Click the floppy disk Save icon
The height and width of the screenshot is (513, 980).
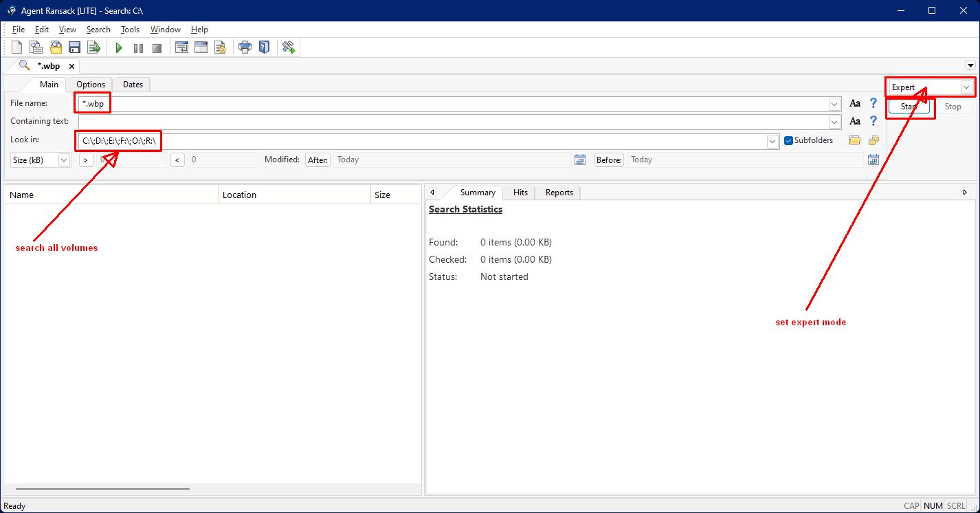pos(74,47)
